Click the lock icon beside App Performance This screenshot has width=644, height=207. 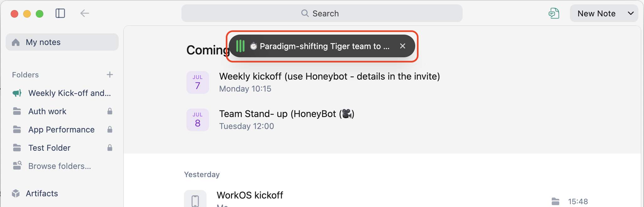coord(110,130)
